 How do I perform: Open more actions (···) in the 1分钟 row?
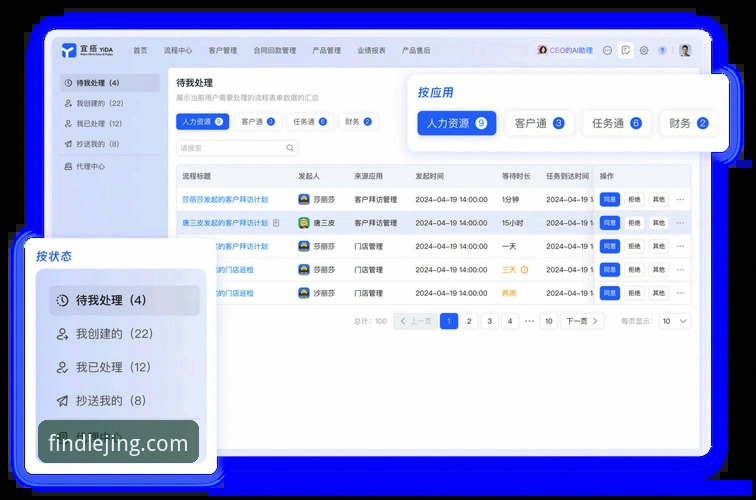(x=680, y=199)
